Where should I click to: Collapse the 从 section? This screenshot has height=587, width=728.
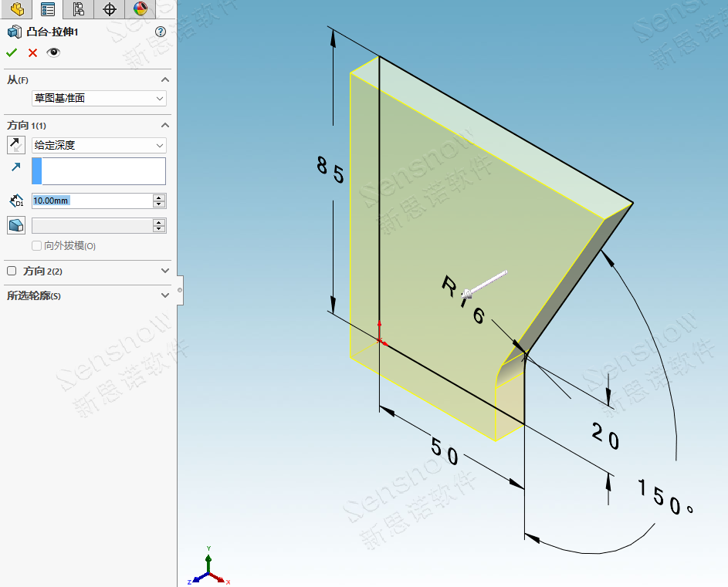click(x=164, y=79)
